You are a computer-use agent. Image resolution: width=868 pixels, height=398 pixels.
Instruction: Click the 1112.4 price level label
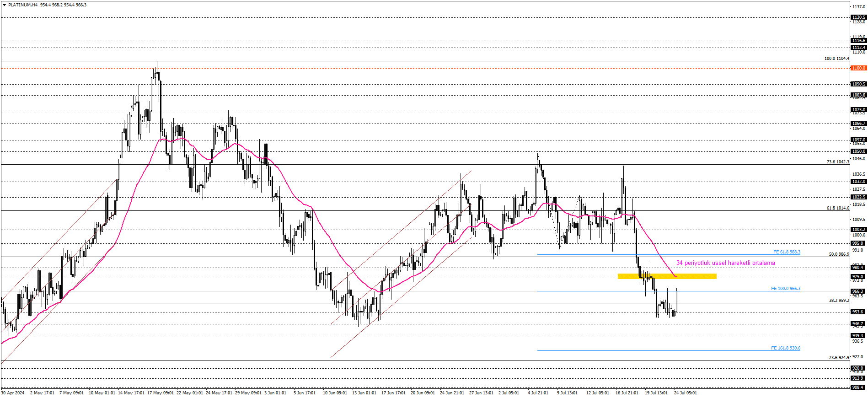(858, 48)
